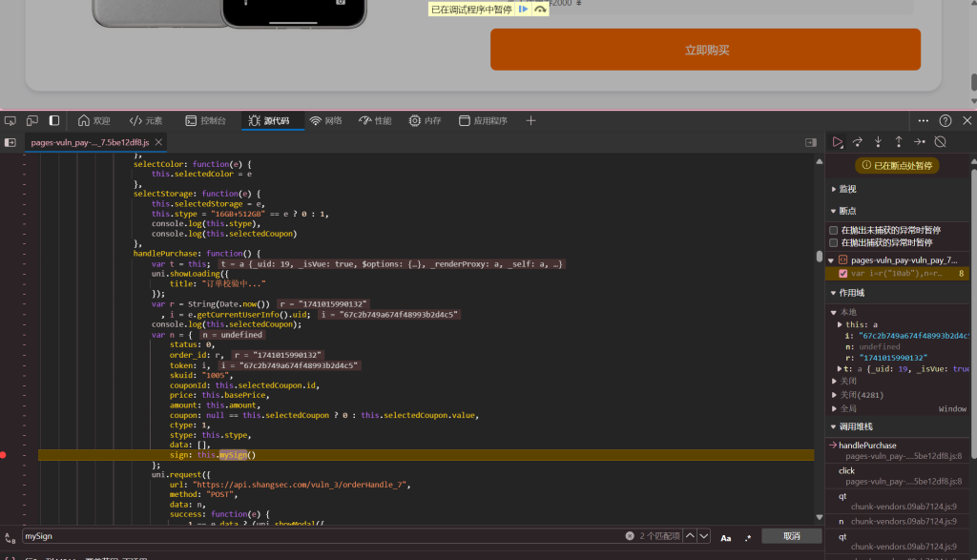Switch to the 网络 network tab
The image size is (977, 560).
pyautogui.click(x=325, y=121)
